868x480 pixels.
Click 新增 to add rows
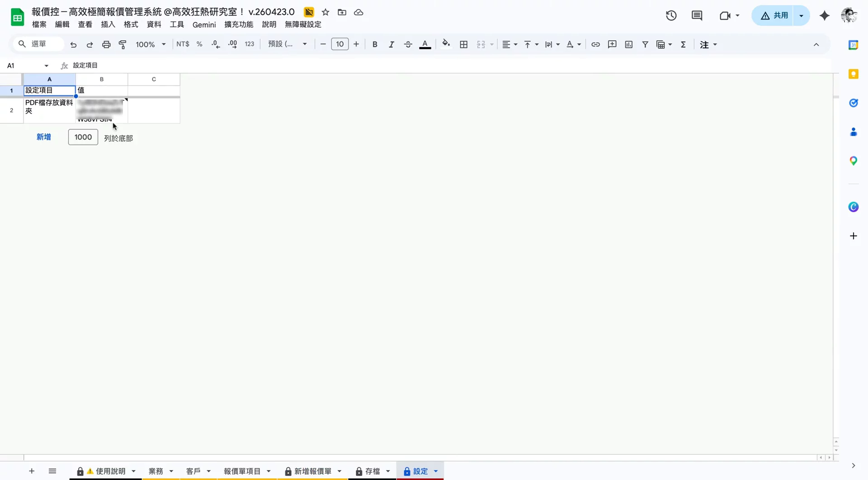coord(44,137)
